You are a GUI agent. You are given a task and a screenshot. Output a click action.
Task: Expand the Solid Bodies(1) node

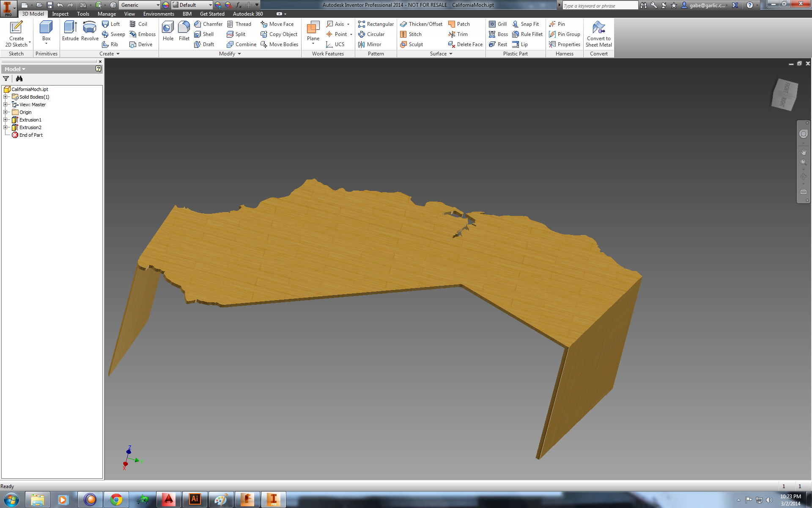[5, 97]
